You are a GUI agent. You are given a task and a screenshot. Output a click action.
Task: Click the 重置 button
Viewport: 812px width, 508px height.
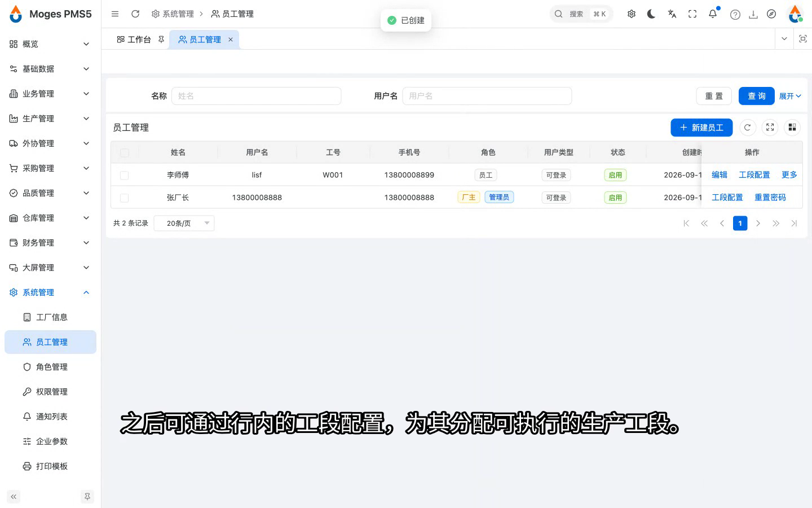point(714,96)
